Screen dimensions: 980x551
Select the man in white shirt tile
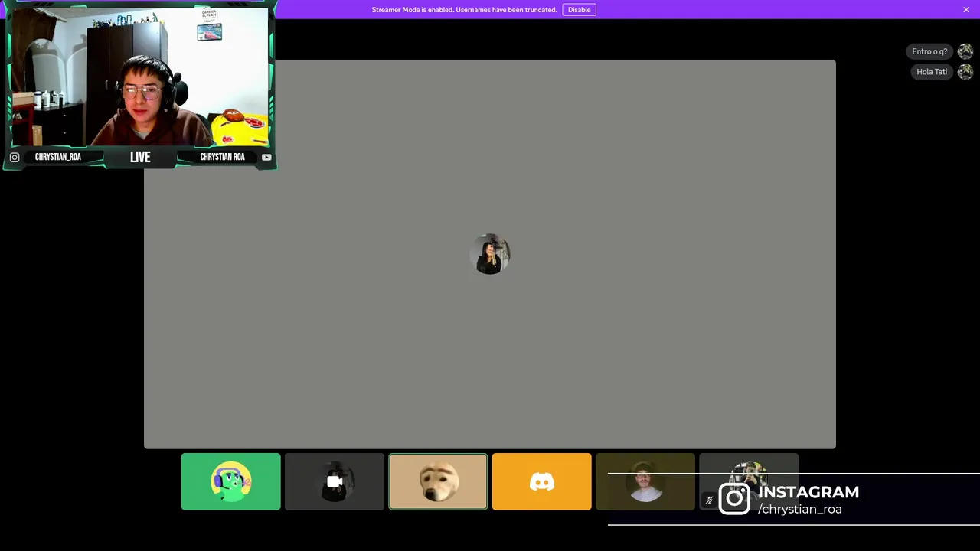(645, 481)
